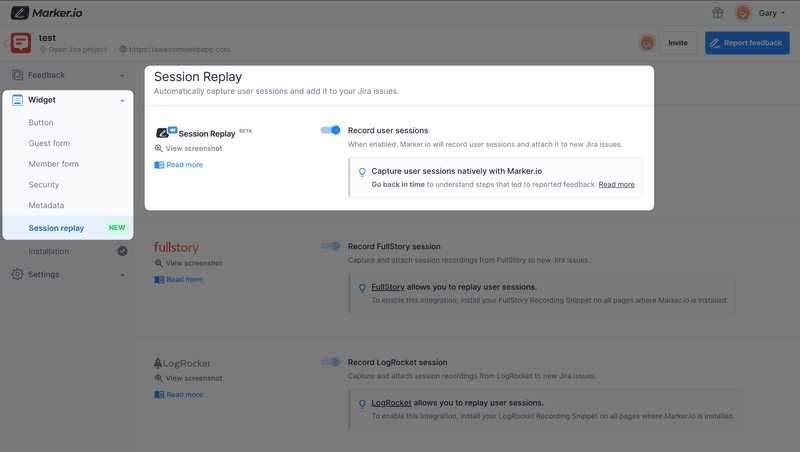Click the red test project icon
Viewport: 800px width, 452px height.
click(x=21, y=43)
